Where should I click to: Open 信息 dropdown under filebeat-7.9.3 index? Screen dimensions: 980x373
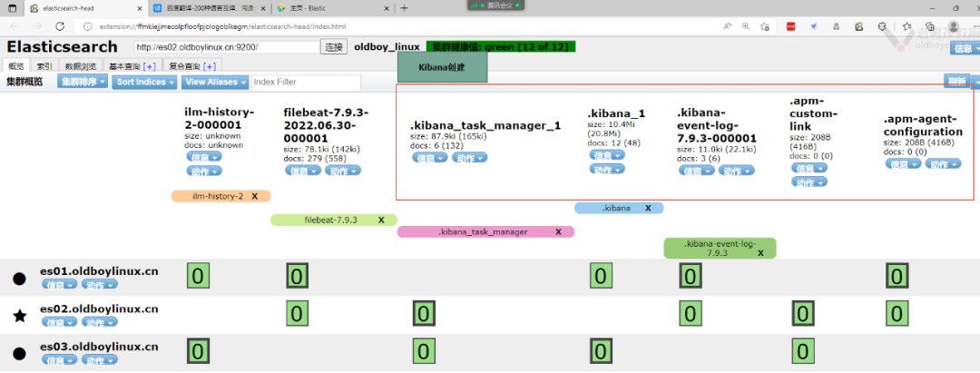(x=302, y=170)
